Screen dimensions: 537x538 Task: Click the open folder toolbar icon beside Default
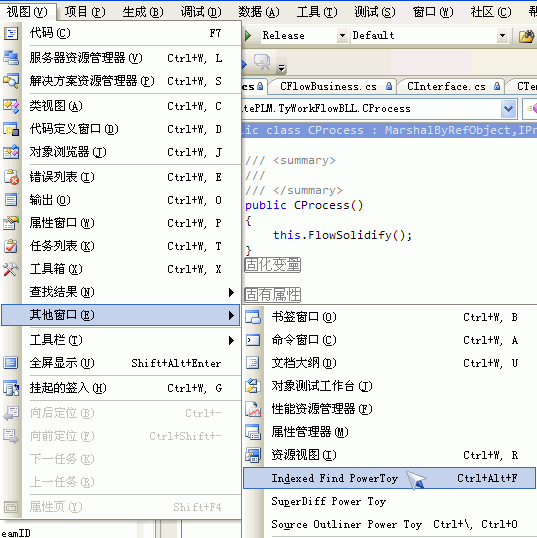click(x=526, y=36)
